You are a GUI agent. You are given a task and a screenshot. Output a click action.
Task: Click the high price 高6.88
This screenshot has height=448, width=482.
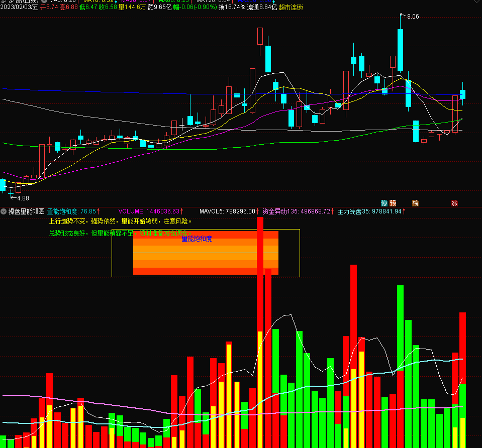pyautogui.click(x=68, y=7)
